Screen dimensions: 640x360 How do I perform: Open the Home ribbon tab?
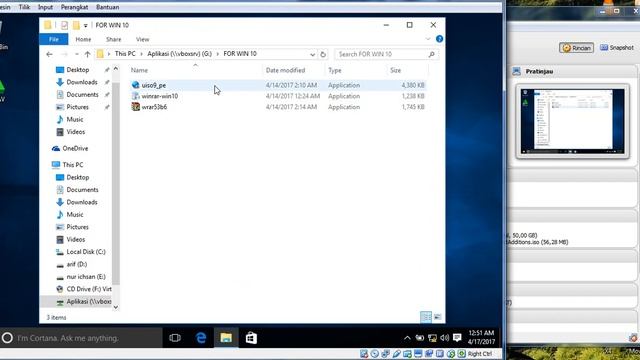83,39
